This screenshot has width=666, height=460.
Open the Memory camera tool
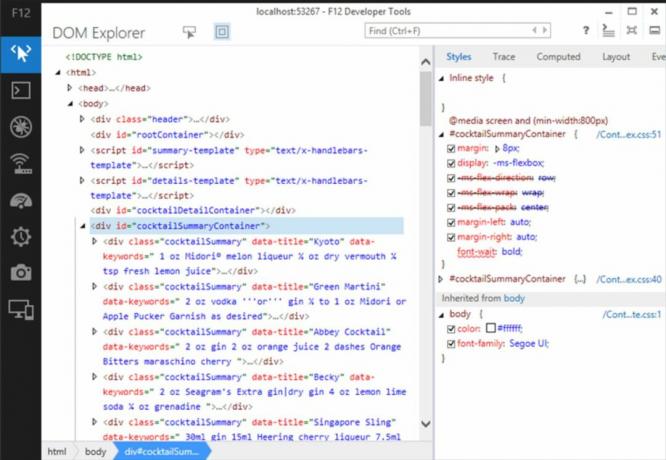20,273
